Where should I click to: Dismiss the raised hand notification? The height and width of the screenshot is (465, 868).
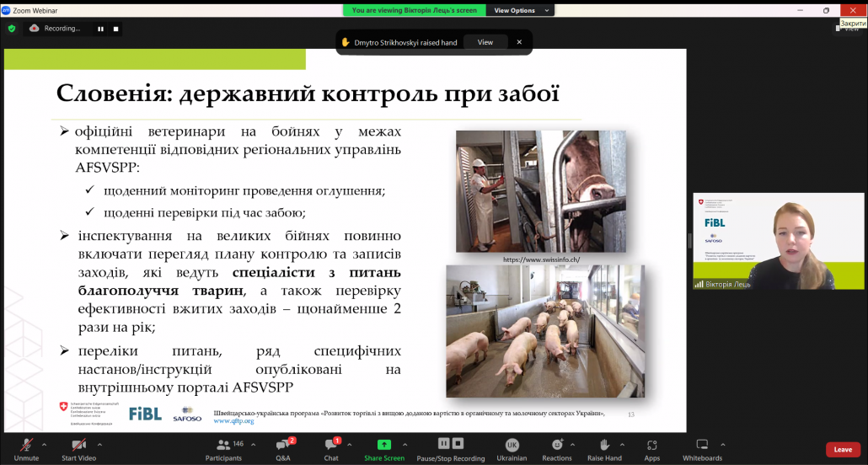pyautogui.click(x=519, y=42)
